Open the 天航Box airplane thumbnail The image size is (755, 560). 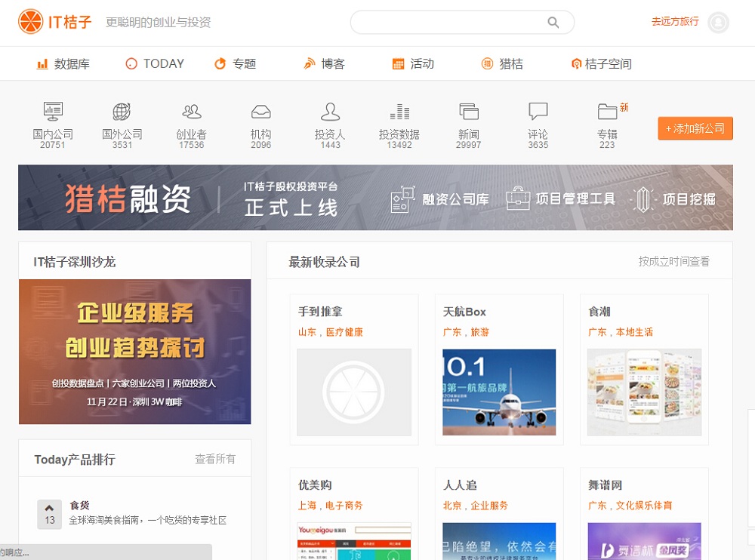[x=499, y=392]
